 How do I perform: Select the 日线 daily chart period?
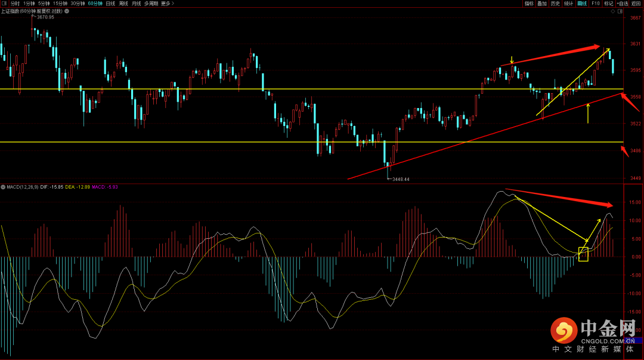(x=110, y=4)
